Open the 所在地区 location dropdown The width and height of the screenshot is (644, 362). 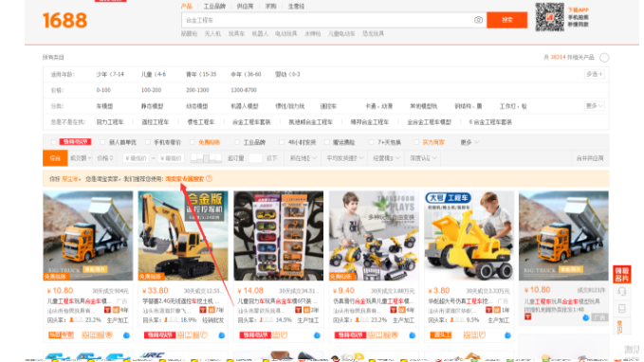[304, 158]
